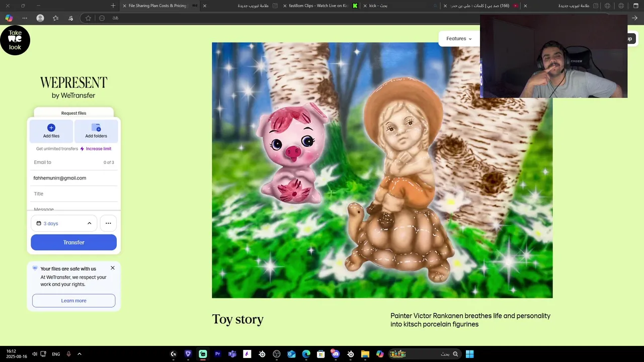Click the Title input field

(73, 194)
